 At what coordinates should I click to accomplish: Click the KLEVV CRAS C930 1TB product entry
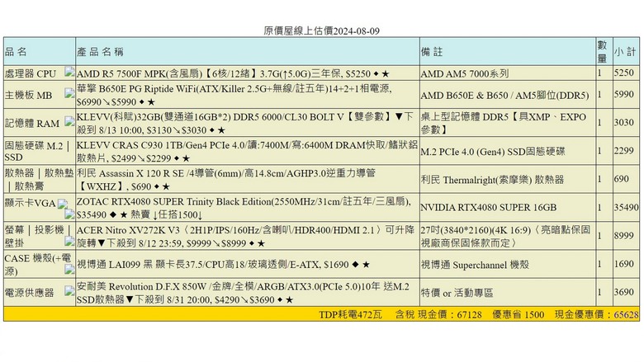[247, 151]
